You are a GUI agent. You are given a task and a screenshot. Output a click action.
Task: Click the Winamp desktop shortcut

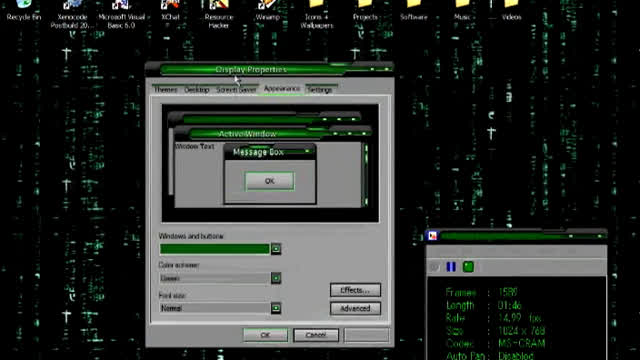pyautogui.click(x=267, y=10)
